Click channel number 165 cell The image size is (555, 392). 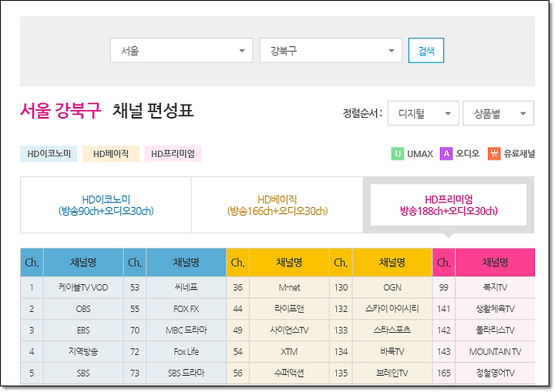pos(444,374)
